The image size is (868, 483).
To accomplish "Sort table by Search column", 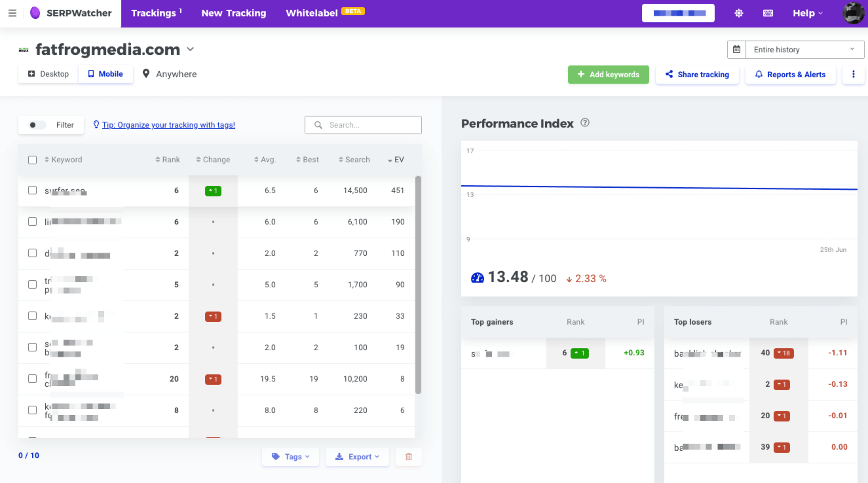I will coord(354,160).
